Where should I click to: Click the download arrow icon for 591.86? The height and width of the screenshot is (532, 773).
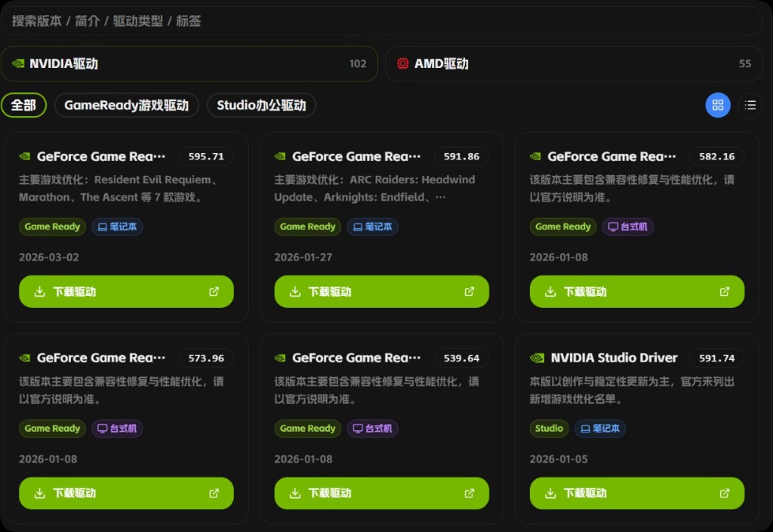coord(295,291)
